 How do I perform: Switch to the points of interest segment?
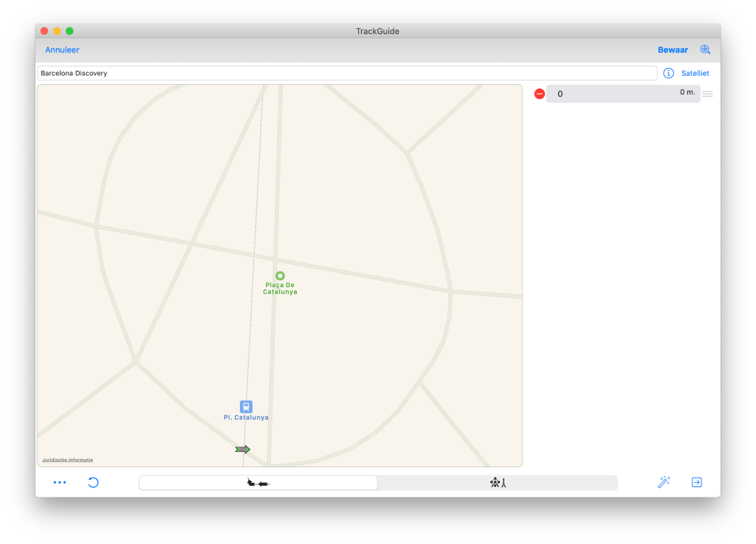click(498, 483)
